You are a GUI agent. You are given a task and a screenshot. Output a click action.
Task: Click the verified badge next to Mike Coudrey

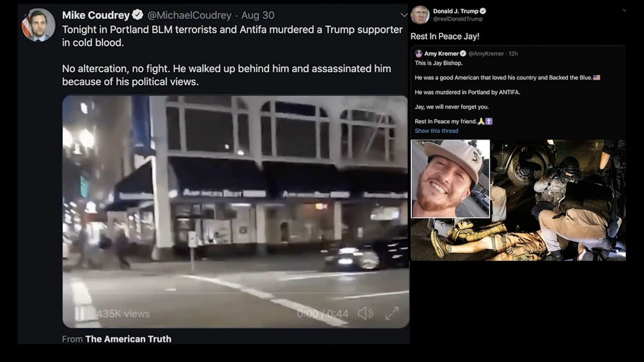tap(138, 15)
